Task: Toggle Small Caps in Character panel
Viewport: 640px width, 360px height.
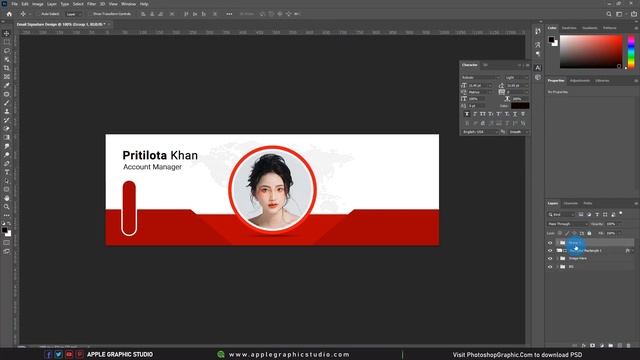Action: (491, 114)
